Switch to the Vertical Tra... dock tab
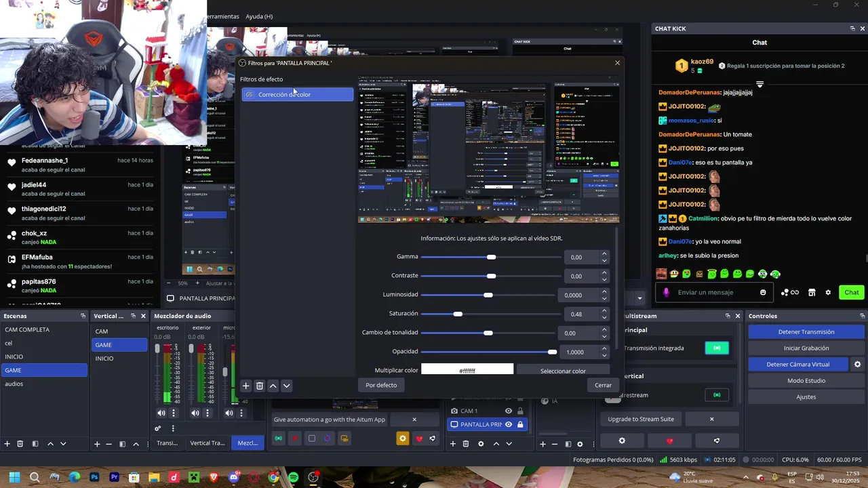The width and height of the screenshot is (868, 488). [207, 443]
